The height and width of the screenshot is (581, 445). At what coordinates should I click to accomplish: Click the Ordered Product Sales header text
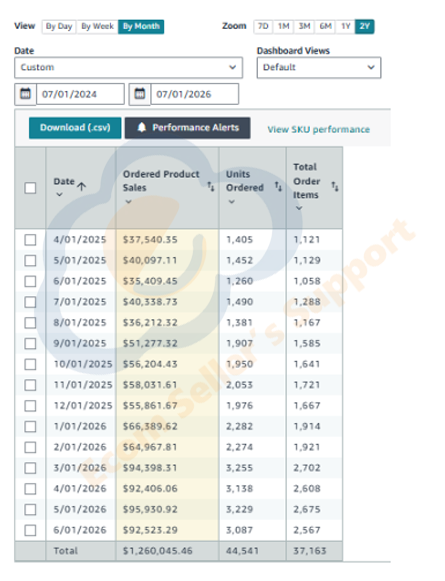[161, 181]
